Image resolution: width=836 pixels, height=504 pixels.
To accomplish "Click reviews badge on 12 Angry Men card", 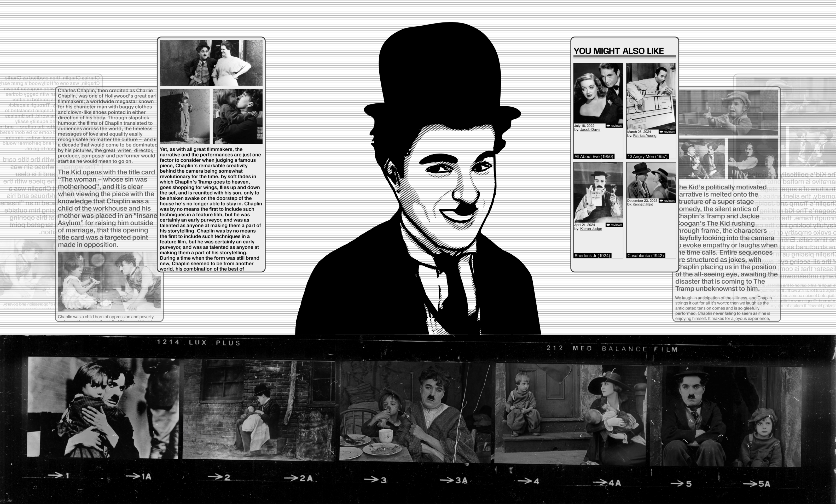I will pos(667,132).
